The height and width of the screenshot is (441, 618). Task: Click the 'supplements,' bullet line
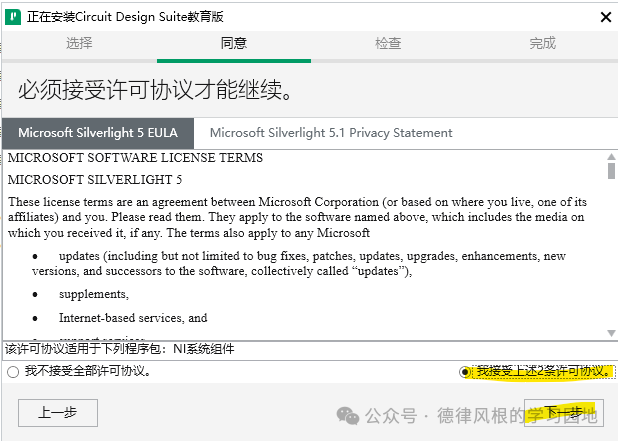point(94,294)
